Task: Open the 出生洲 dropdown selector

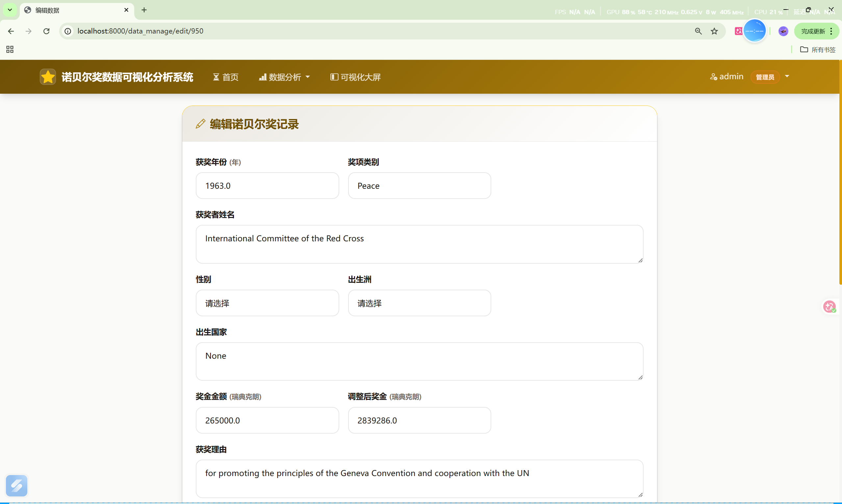Action: (419, 303)
